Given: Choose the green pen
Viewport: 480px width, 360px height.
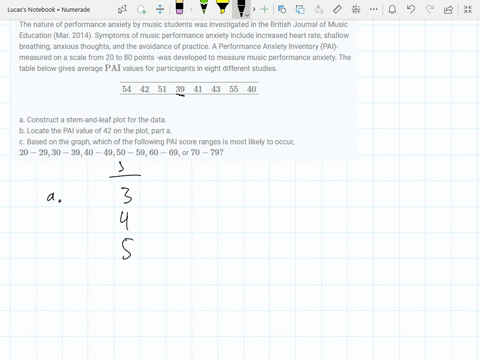Looking at the screenshot, I should point(204,7).
